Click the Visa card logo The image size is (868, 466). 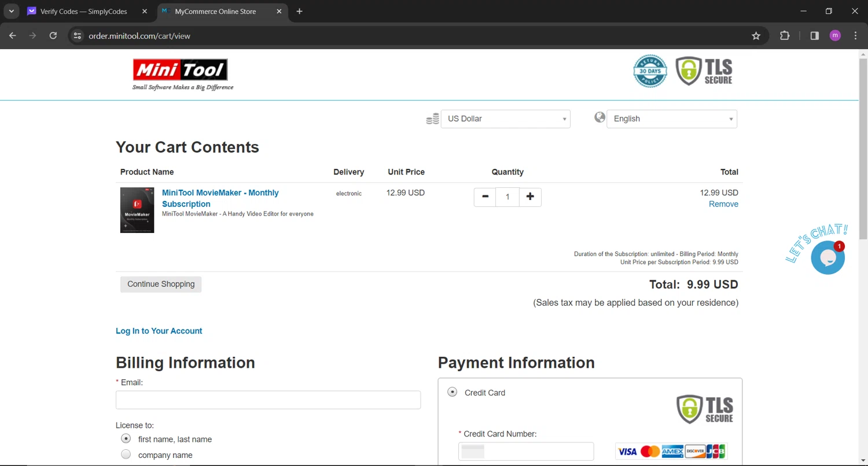627,452
